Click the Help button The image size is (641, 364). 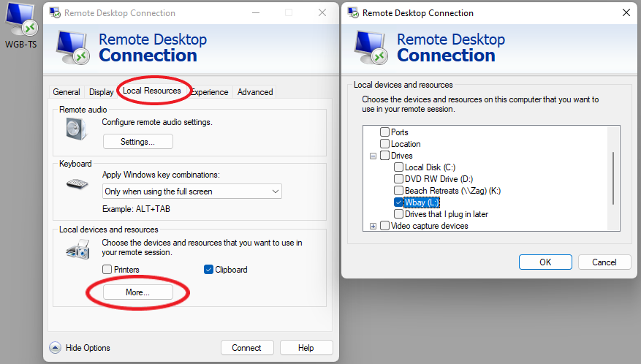point(306,348)
